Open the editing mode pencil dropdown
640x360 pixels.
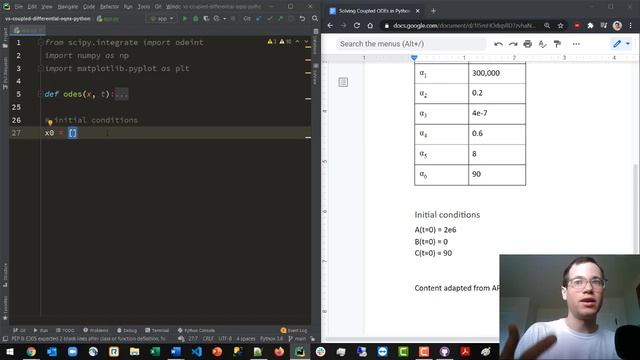point(621,44)
